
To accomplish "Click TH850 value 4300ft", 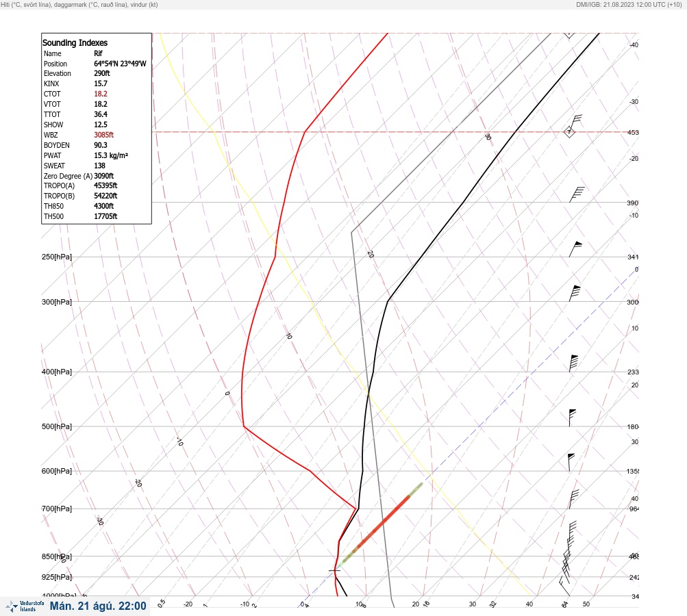I will click(x=104, y=206).
